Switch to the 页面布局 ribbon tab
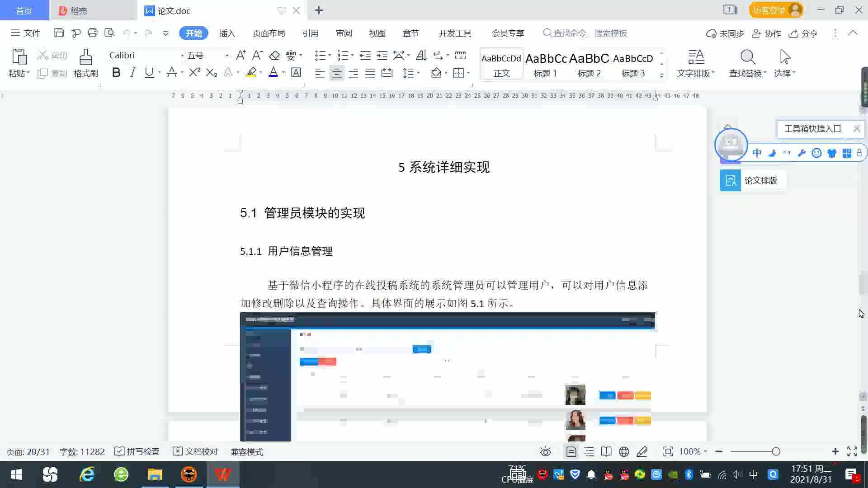The height and width of the screenshot is (488, 868). coord(269,33)
